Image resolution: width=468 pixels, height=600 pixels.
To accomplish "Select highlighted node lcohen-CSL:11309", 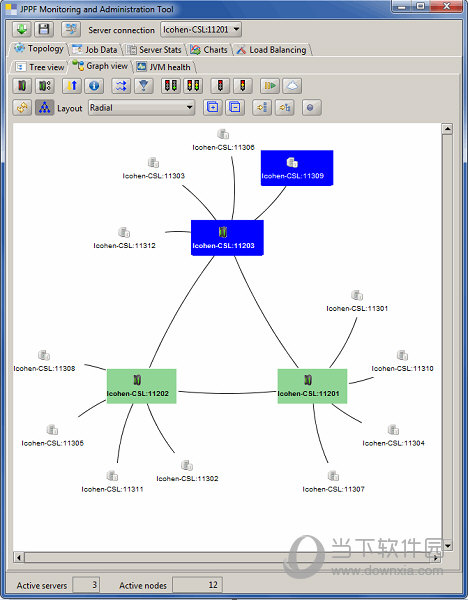I will 297,168.
